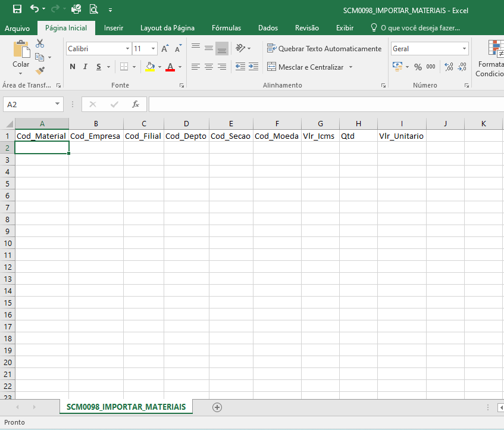
Task: Switch to Inserir tab
Action: point(114,28)
